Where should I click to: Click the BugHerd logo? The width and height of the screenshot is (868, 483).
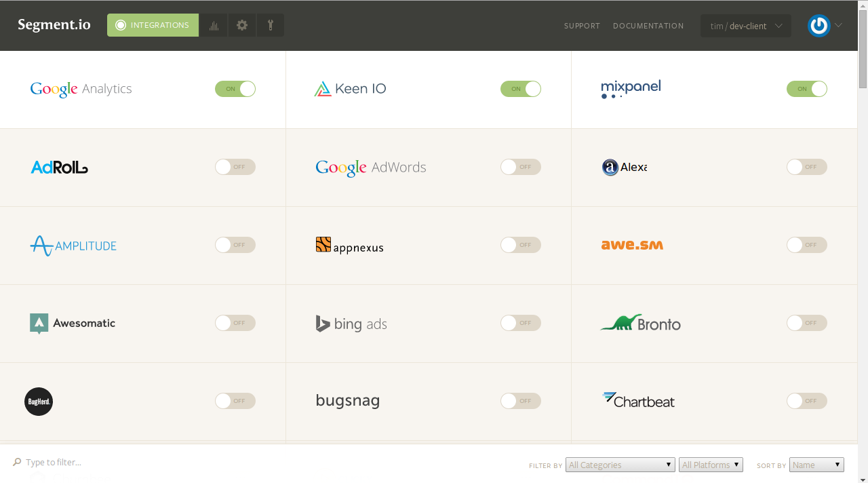[39, 402]
